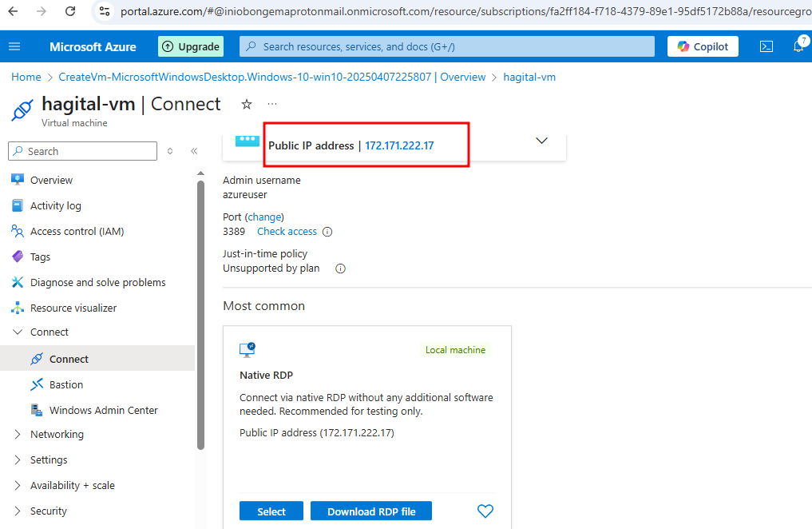Open Tags in the sidebar
This screenshot has height=529, width=812.
point(40,257)
